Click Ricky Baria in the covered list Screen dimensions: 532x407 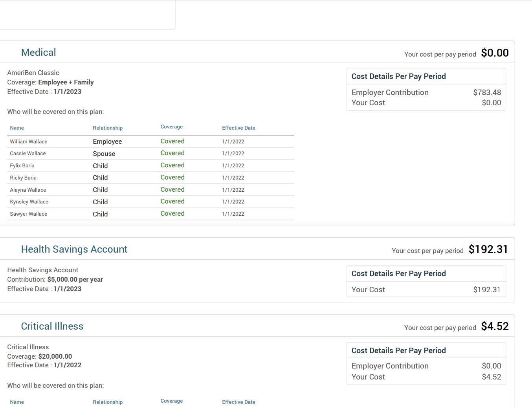[x=23, y=178]
